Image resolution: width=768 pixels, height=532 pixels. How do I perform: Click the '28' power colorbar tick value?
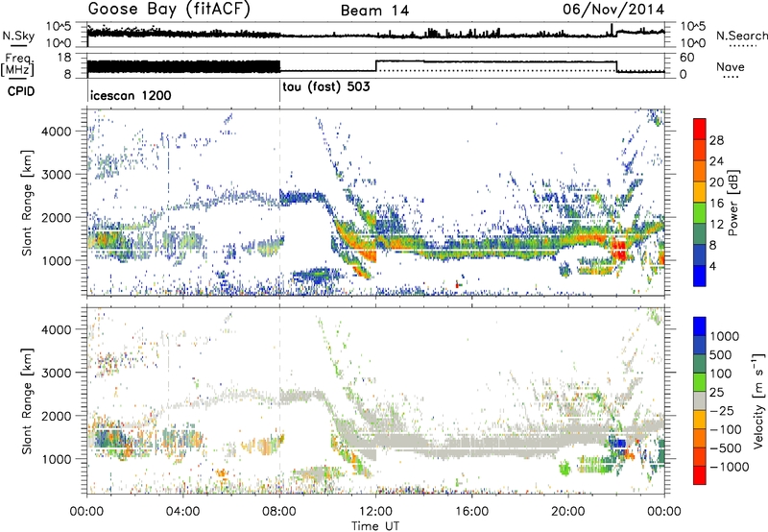(716, 140)
